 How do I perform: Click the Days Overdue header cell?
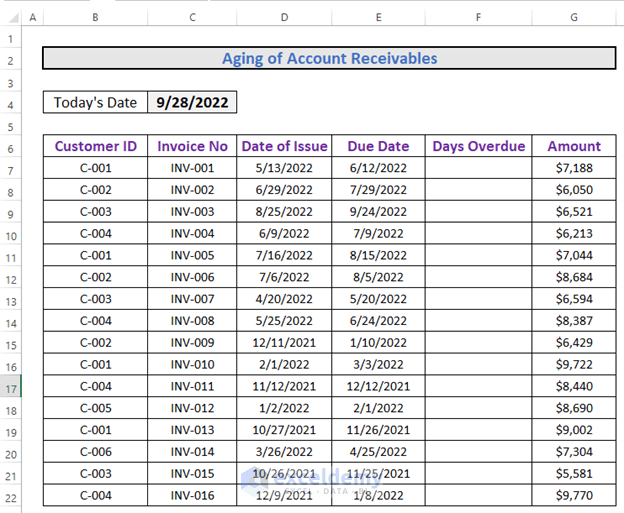[x=478, y=146]
